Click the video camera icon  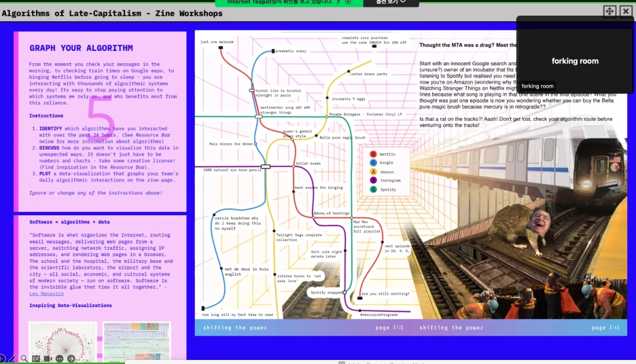point(48,359)
